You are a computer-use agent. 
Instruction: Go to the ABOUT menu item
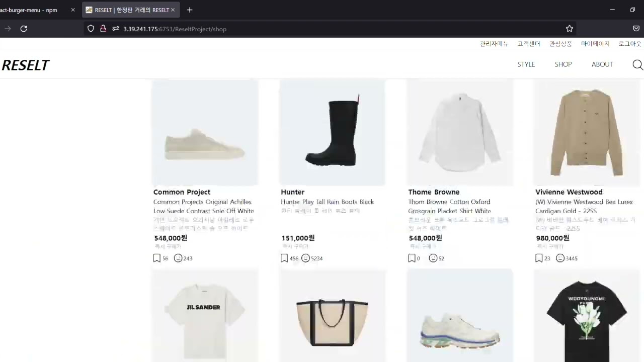coord(602,64)
